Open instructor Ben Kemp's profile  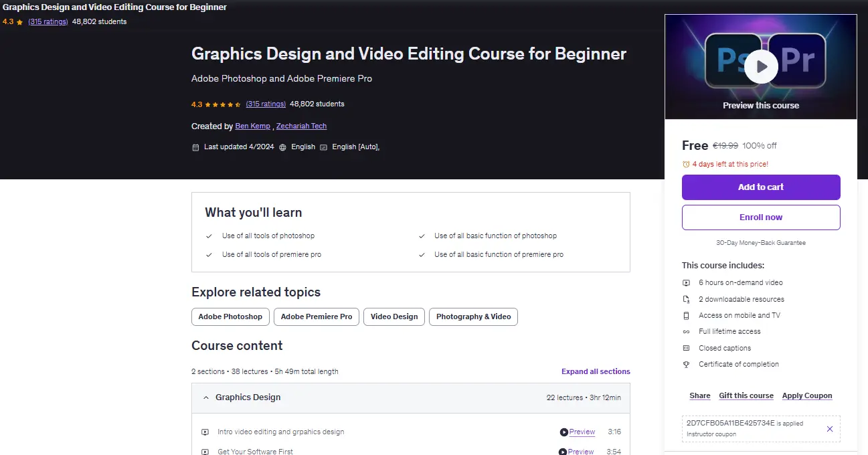(x=253, y=126)
